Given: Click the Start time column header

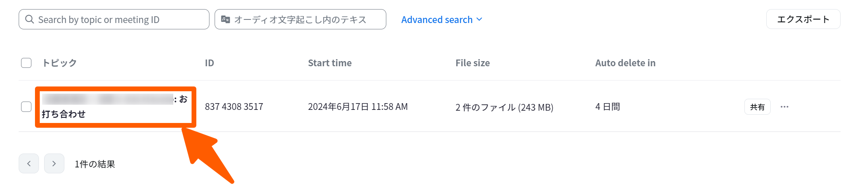Looking at the screenshot, I should (x=329, y=63).
